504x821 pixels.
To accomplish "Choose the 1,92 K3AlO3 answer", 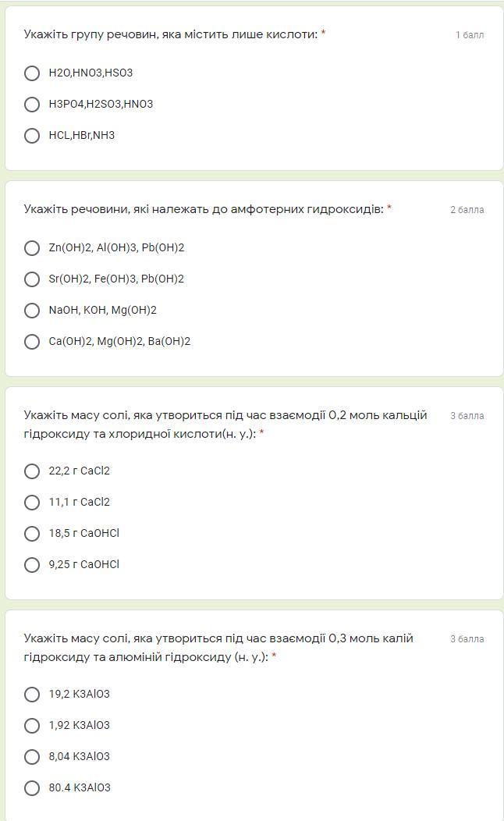I will (32, 726).
